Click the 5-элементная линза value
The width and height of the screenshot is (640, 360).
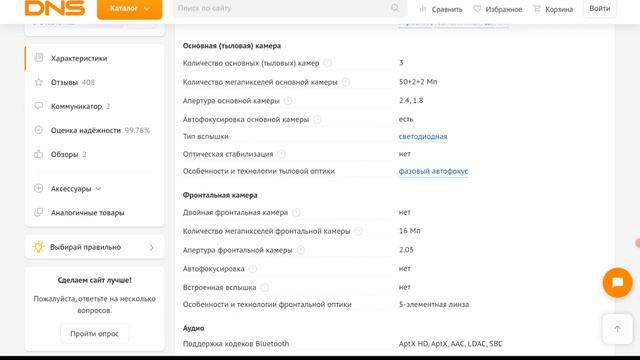point(434,304)
